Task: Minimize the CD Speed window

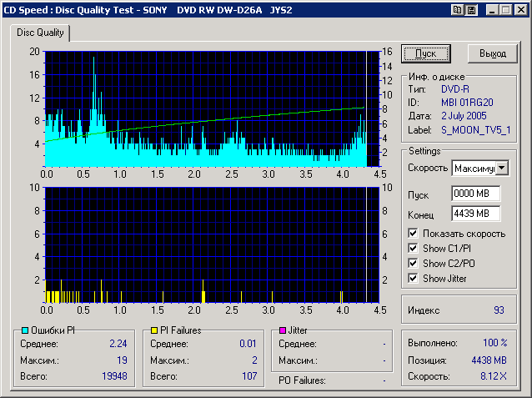Action: click(493, 10)
